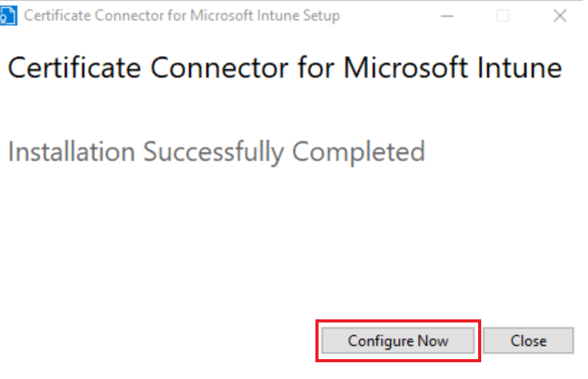
Task: Click the 'Installation Successfully Completed' status message
Action: coord(216,152)
